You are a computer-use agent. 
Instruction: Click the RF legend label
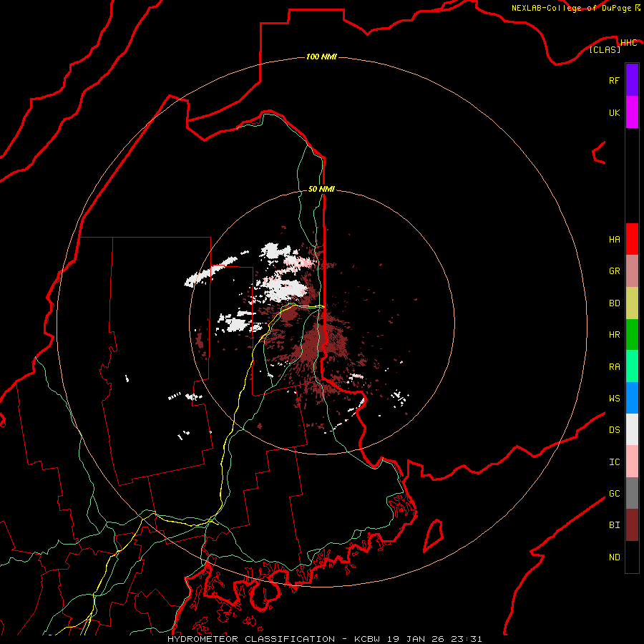[614, 80]
